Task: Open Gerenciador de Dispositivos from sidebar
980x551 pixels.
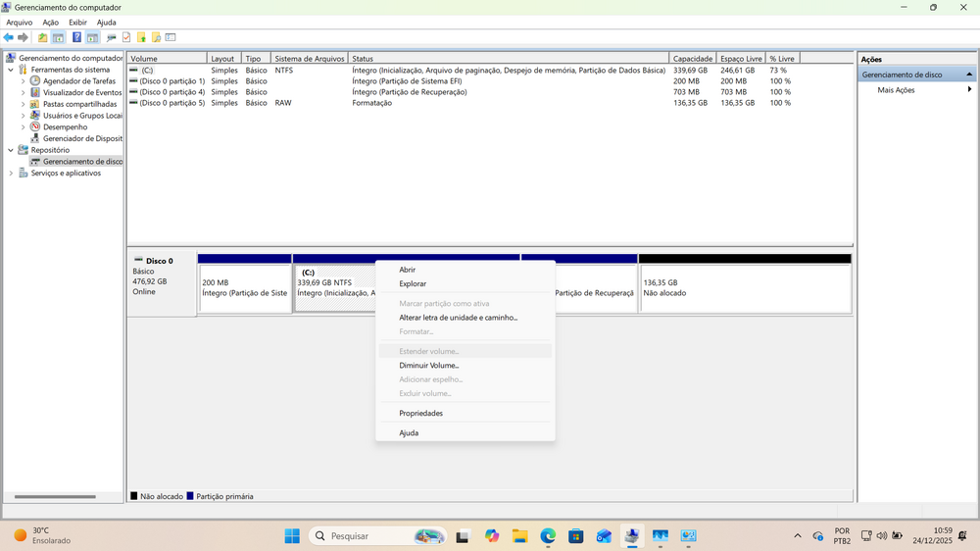Action: [82, 138]
